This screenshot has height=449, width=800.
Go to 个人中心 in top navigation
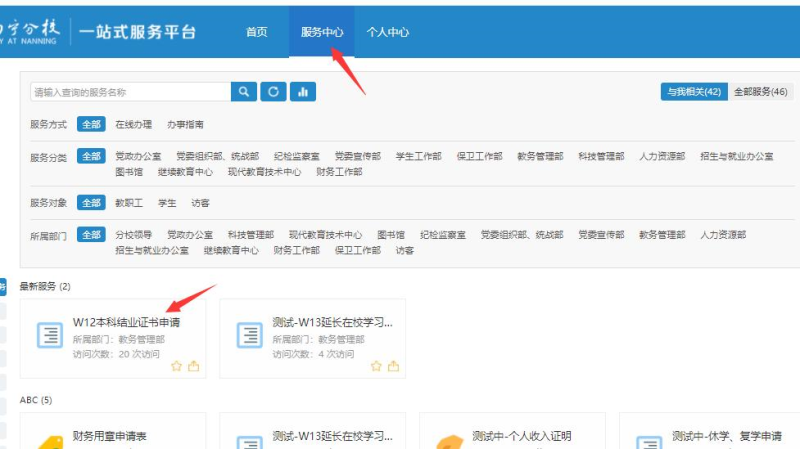pyautogui.click(x=387, y=32)
